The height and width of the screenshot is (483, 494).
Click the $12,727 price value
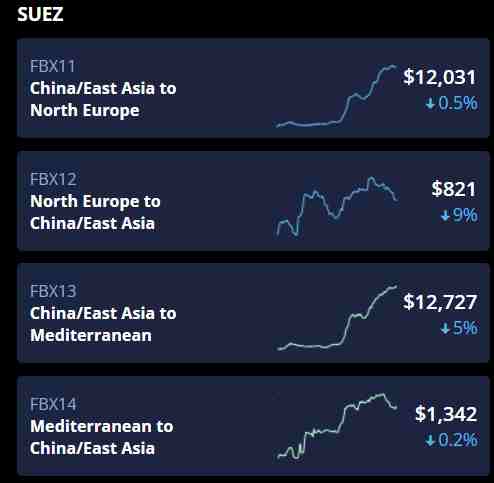tap(440, 302)
